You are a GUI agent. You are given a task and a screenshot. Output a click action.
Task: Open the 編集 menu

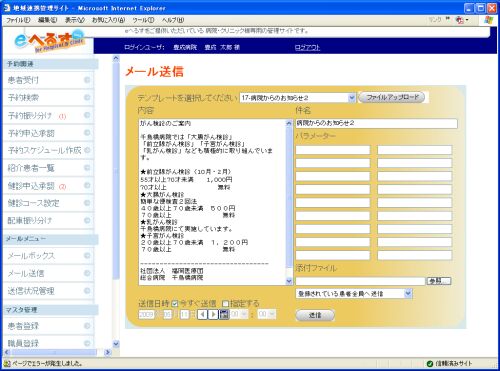point(48,20)
